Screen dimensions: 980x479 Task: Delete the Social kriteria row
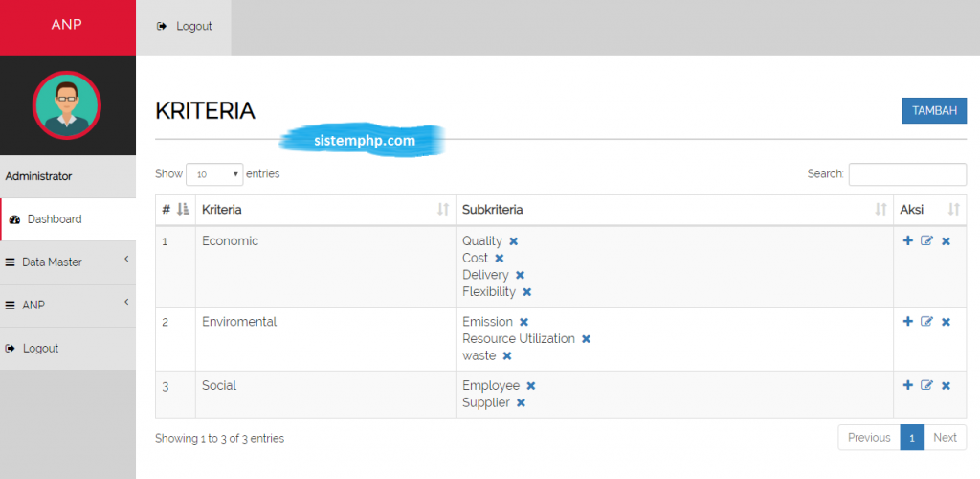point(946,386)
